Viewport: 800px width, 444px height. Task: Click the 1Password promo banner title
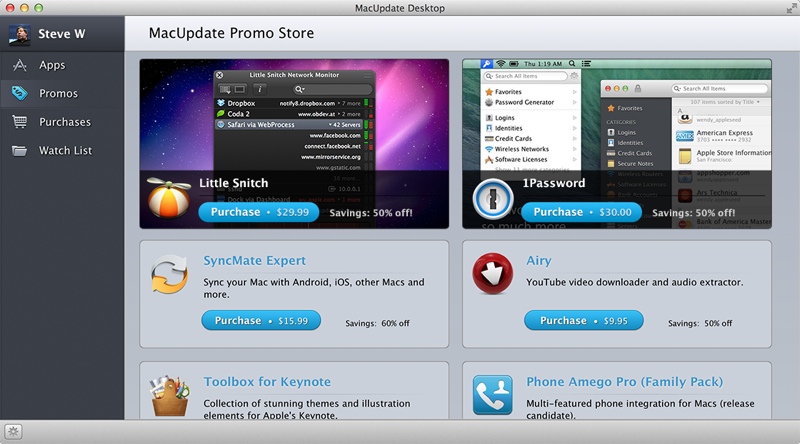[554, 183]
